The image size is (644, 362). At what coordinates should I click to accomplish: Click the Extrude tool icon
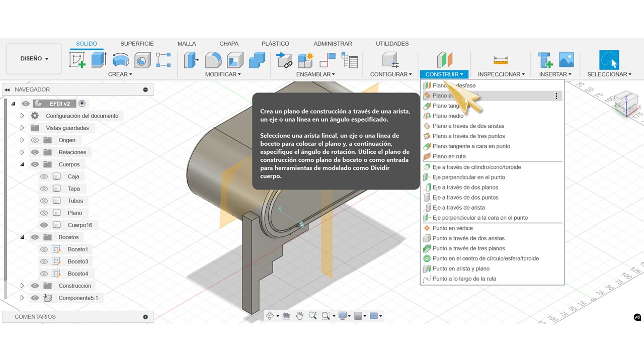point(99,60)
